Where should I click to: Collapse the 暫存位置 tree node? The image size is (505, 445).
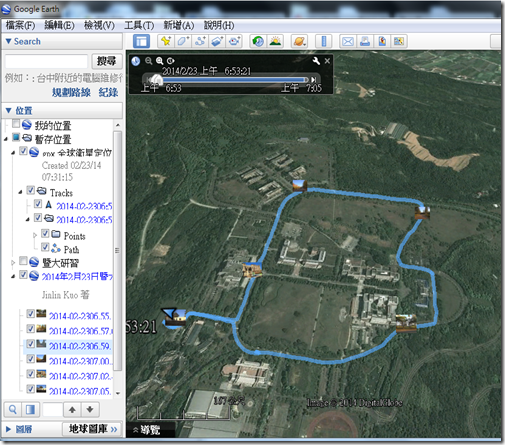tap(6, 139)
